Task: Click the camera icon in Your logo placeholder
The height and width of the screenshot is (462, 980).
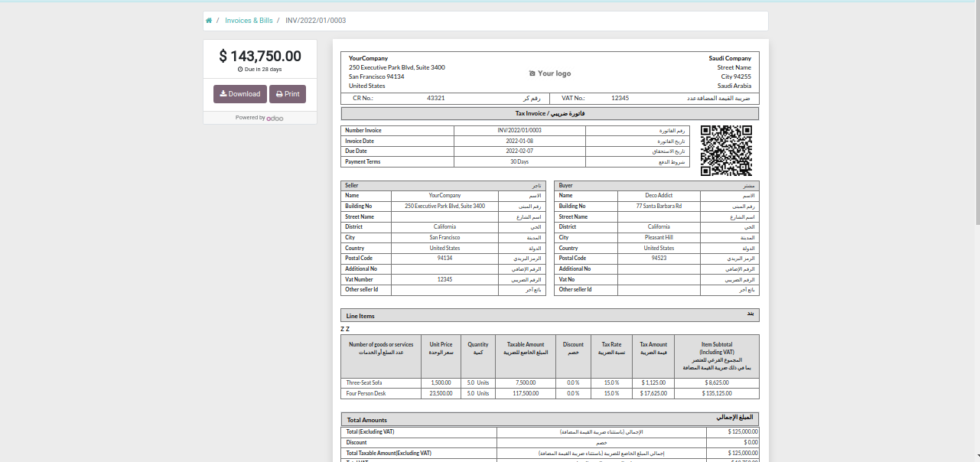Action: [x=532, y=73]
